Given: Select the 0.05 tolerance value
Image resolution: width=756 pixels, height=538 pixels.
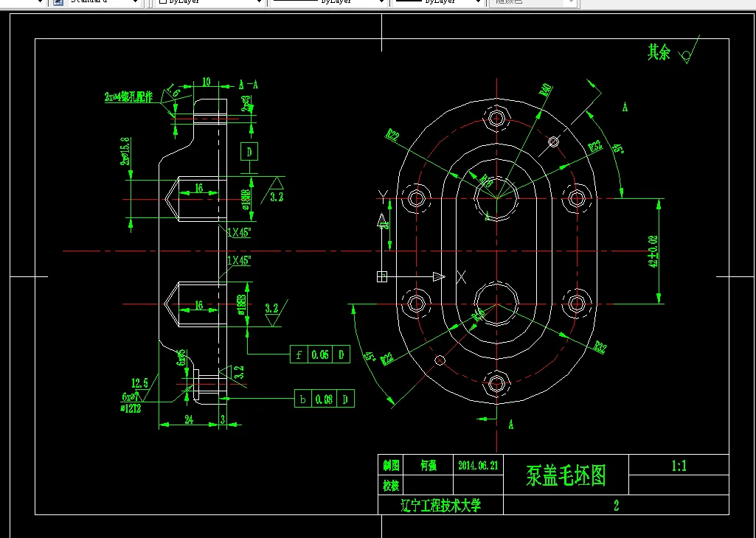Looking at the screenshot, I should pos(320,355).
